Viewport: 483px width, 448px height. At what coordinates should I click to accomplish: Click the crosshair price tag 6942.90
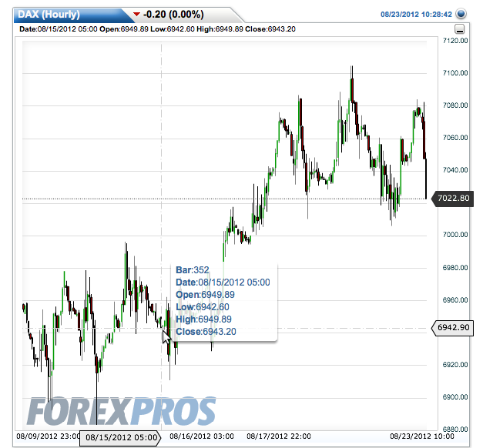(452, 327)
